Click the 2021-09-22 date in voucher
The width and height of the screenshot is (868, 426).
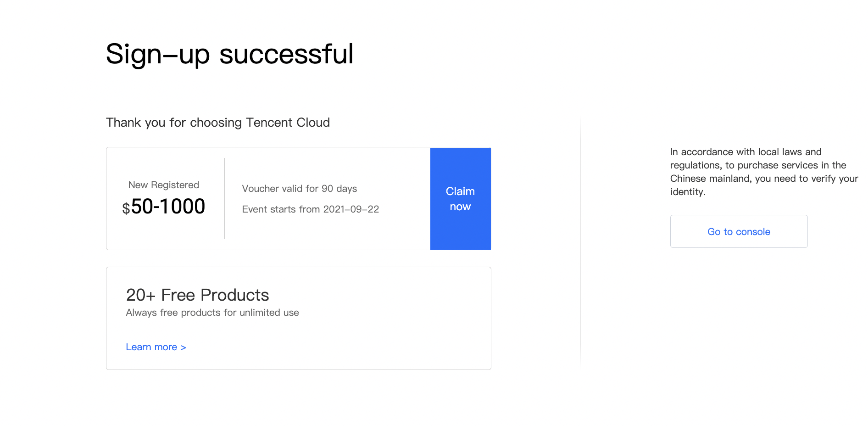click(x=351, y=209)
